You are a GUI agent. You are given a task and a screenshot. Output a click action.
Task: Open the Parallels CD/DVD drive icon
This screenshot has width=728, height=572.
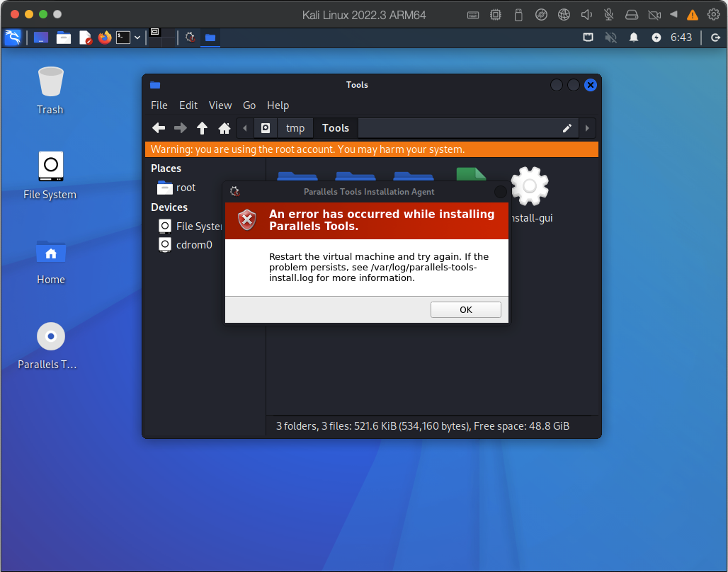541,15
